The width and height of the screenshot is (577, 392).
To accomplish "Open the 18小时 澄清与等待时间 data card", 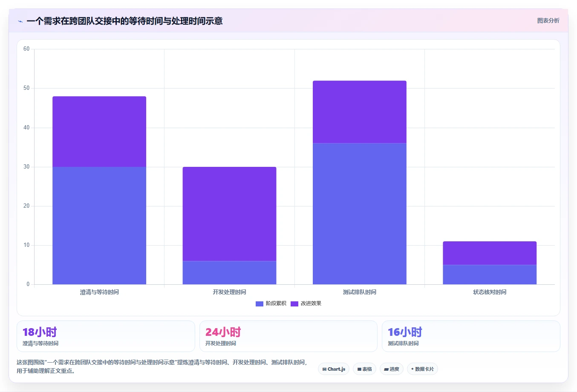I will click(106, 336).
